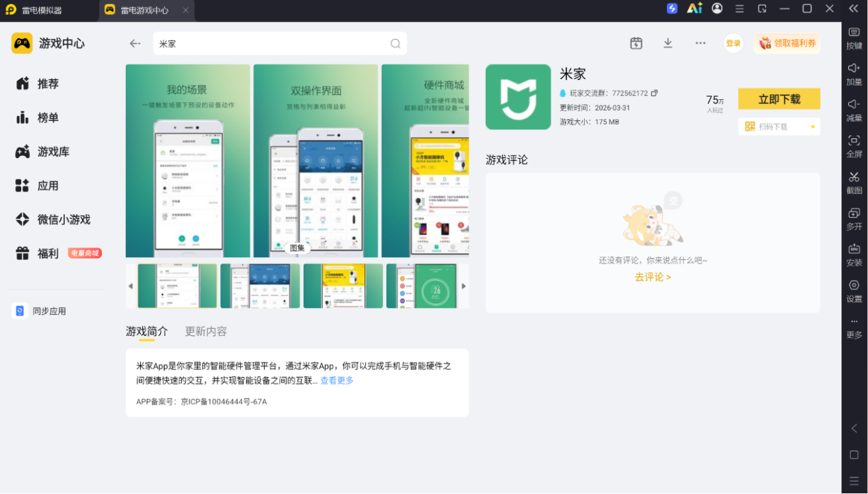
Task: Open the calendar check-in icon
Action: tap(636, 43)
